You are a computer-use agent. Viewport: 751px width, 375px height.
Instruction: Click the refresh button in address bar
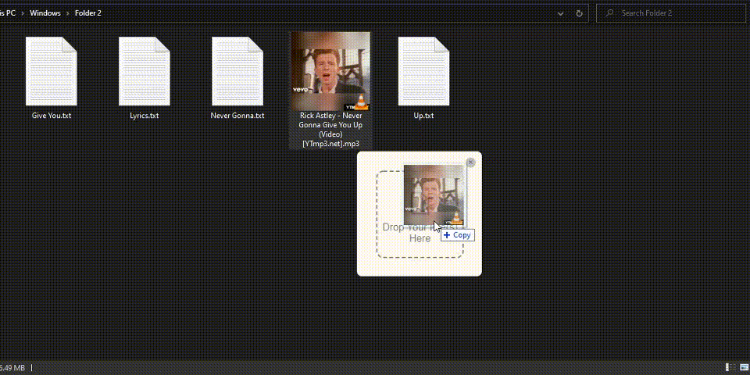[579, 13]
